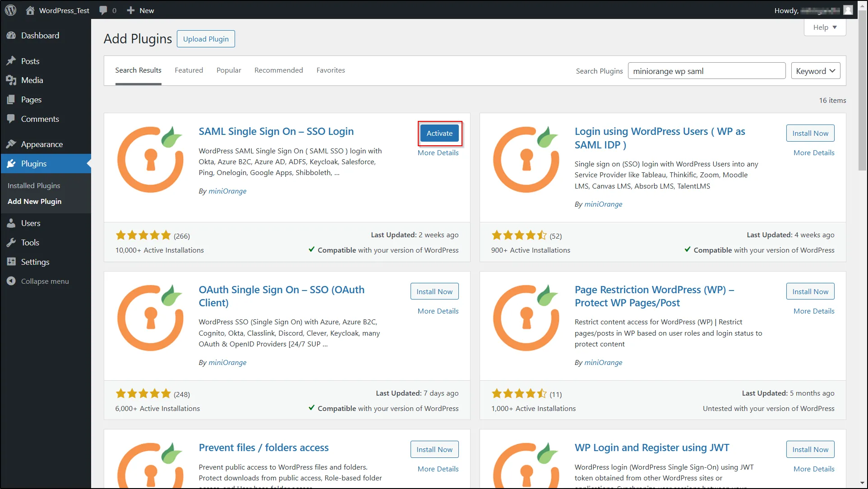
Task: Click the Comments icon in sidebar
Action: pos(11,119)
